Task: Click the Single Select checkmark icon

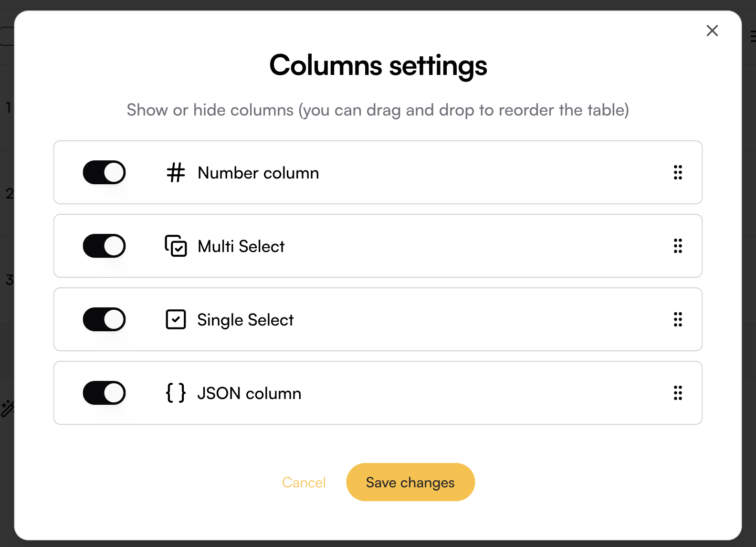Action: click(x=176, y=319)
